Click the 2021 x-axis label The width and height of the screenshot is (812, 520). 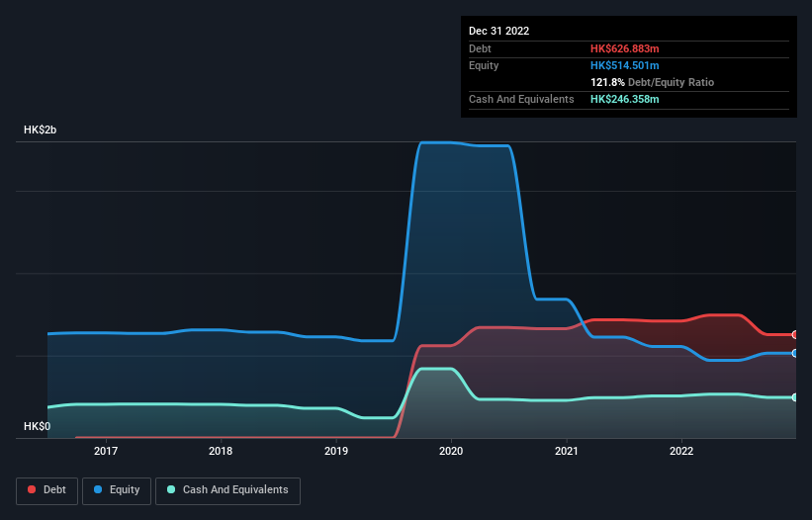[567, 451]
